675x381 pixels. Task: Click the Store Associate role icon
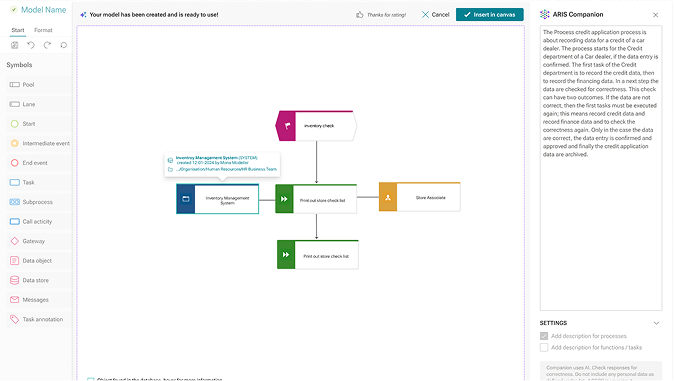point(388,198)
